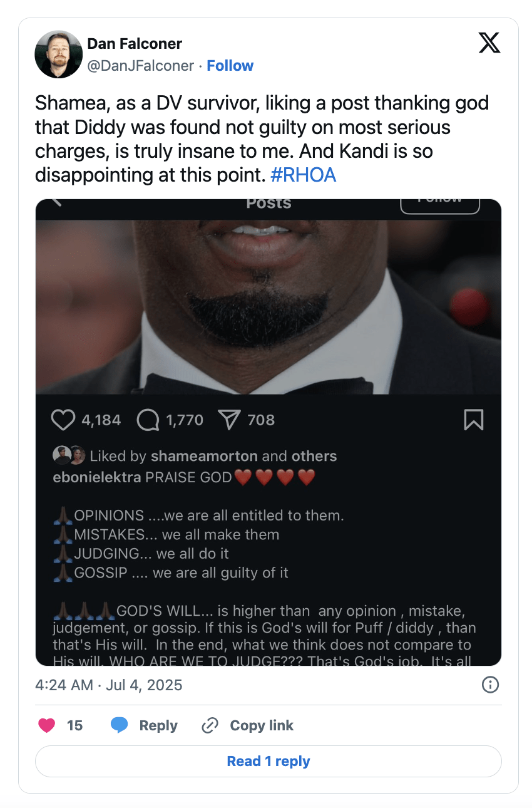Screen dimensions: 532x808
Task: Follow Dan Falconer
Action: (230, 66)
